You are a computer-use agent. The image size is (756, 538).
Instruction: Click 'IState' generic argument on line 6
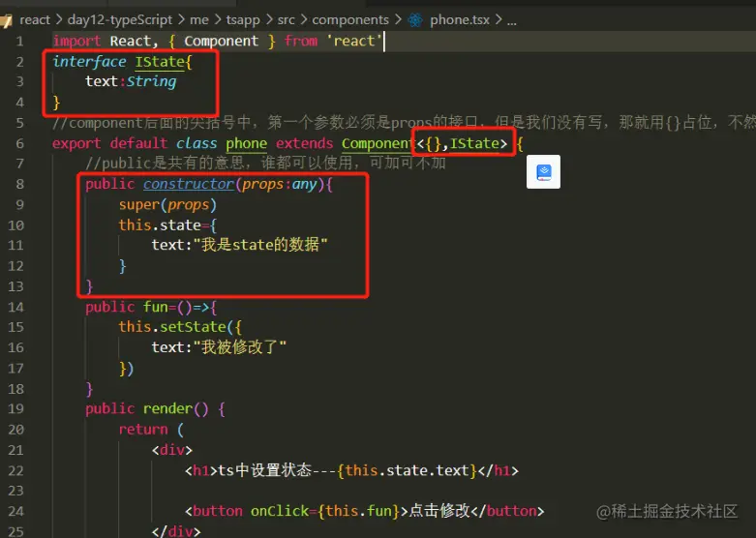[474, 143]
